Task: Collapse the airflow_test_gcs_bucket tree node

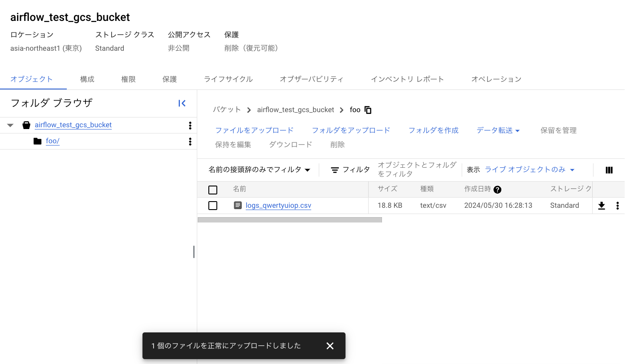Action: [10, 125]
